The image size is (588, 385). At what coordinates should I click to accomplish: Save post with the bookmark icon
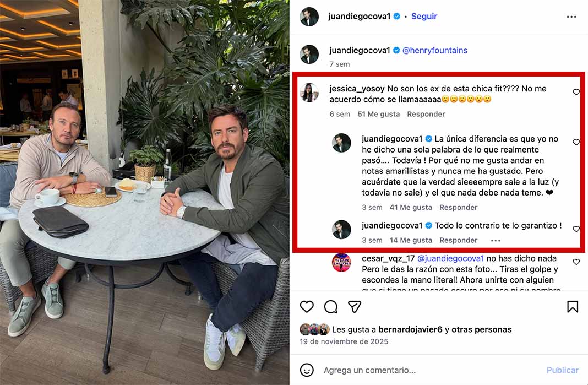pos(572,307)
